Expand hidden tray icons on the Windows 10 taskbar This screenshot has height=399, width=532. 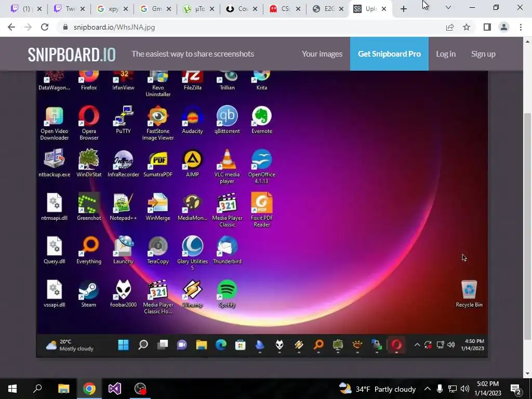pos(427,389)
